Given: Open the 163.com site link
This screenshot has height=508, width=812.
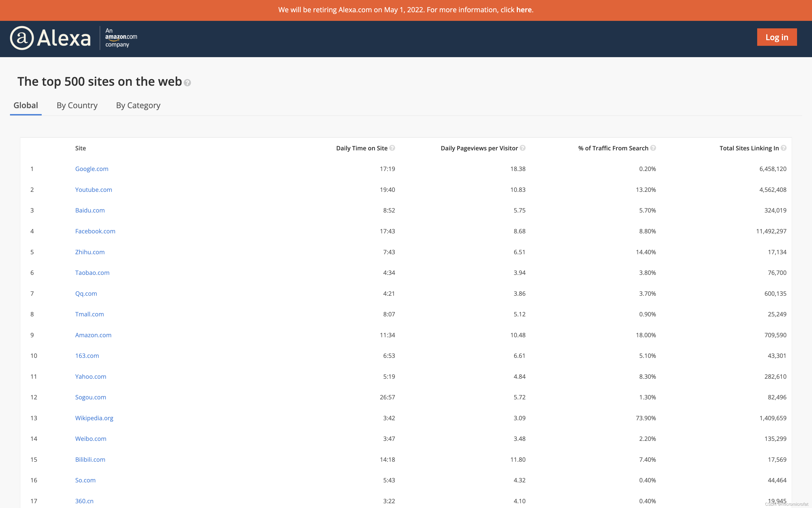Looking at the screenshot, I should [87, 355].
